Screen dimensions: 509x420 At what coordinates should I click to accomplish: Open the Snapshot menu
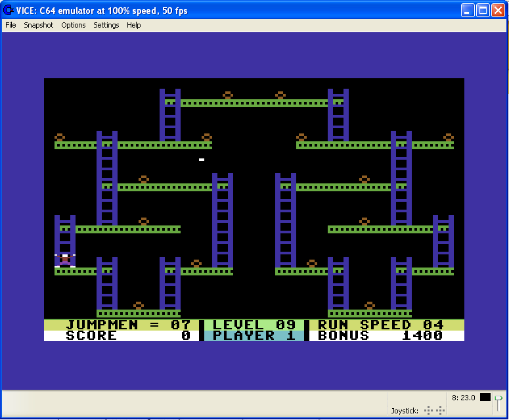[38, 25]
